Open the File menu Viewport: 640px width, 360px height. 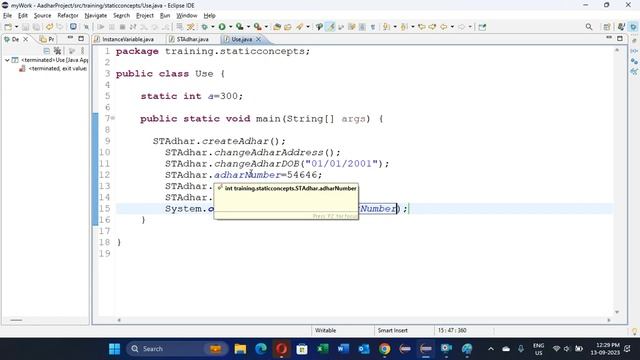(7, 16)
